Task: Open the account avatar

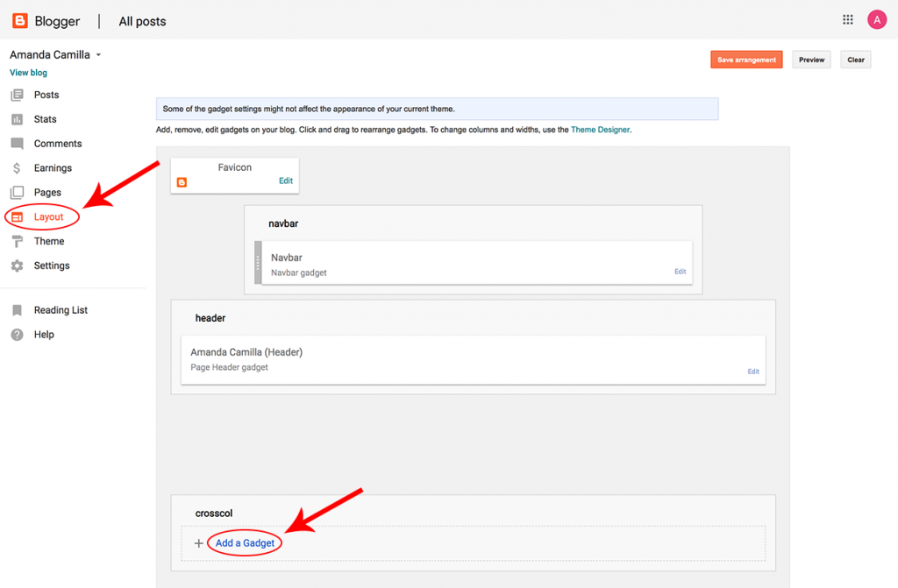Action: pyautogui.click(x=877, y=19)
